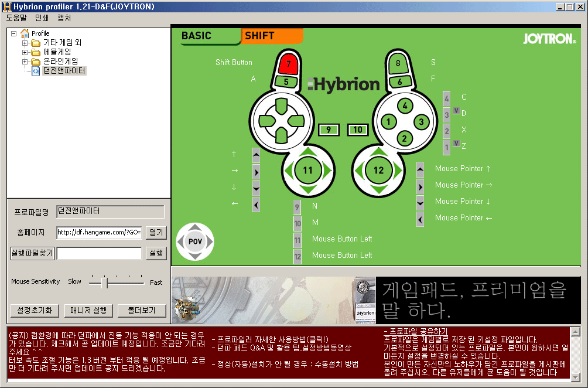The height and width of the screenshot is (388, 588).
Task: Click the Dungeon Fighter banner image
Action: coord(274,300)
